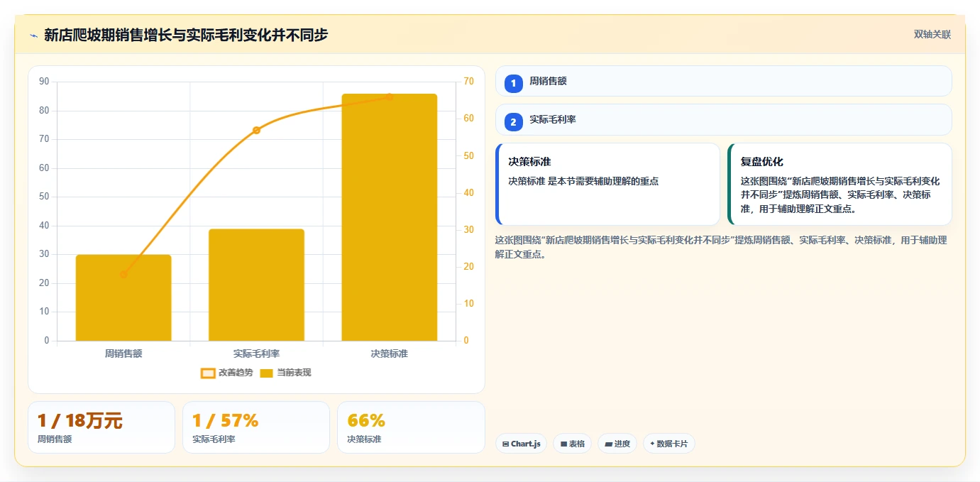Click the lightning icon beside the title

click(33, 35)
